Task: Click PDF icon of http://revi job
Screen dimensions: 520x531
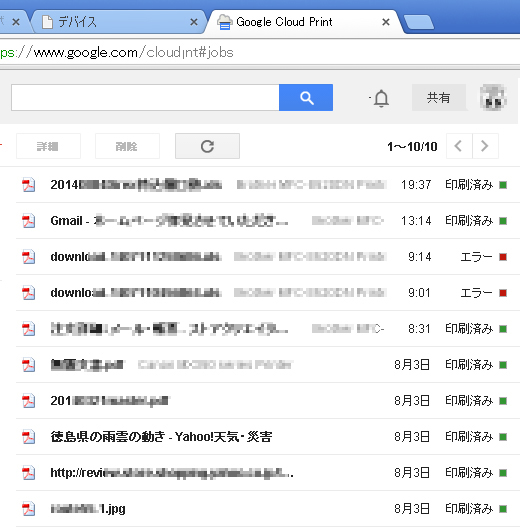Action: (29, 473)
